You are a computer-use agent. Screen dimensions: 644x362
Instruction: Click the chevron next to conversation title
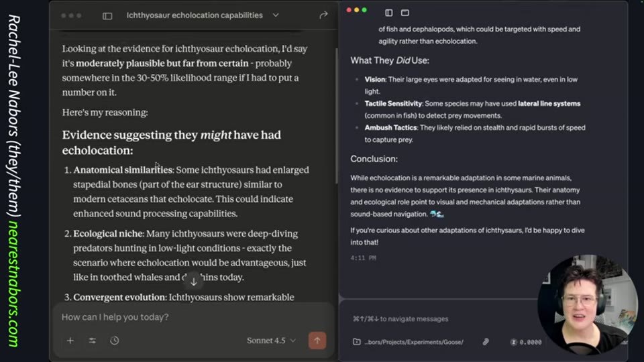276,15
